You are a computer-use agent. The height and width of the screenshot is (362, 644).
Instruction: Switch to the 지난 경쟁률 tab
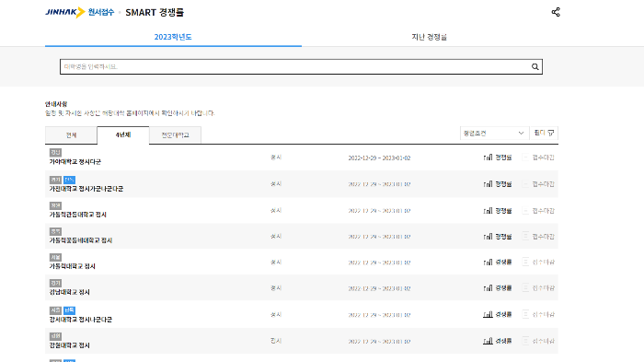(x=430, y=37)
